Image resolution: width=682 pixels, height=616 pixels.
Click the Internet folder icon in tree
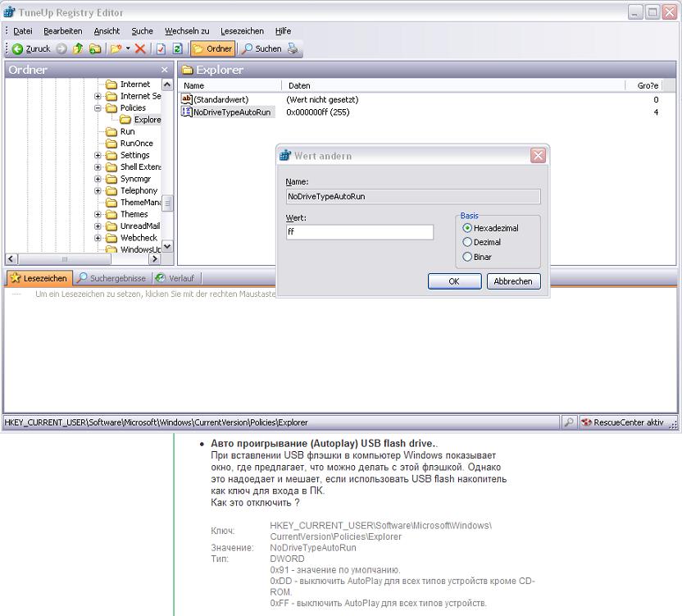click(x=111, y=84)
